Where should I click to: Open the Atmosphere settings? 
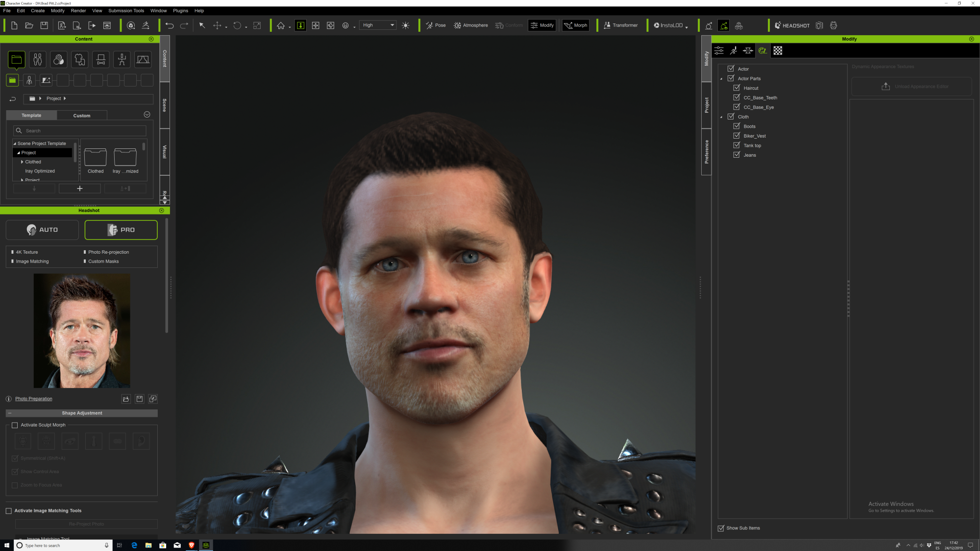(470, 25)
